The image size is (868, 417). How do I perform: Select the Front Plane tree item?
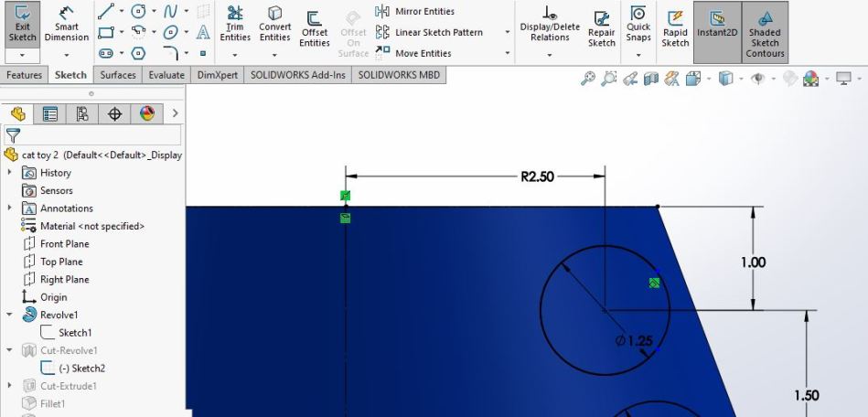[64, 244]
